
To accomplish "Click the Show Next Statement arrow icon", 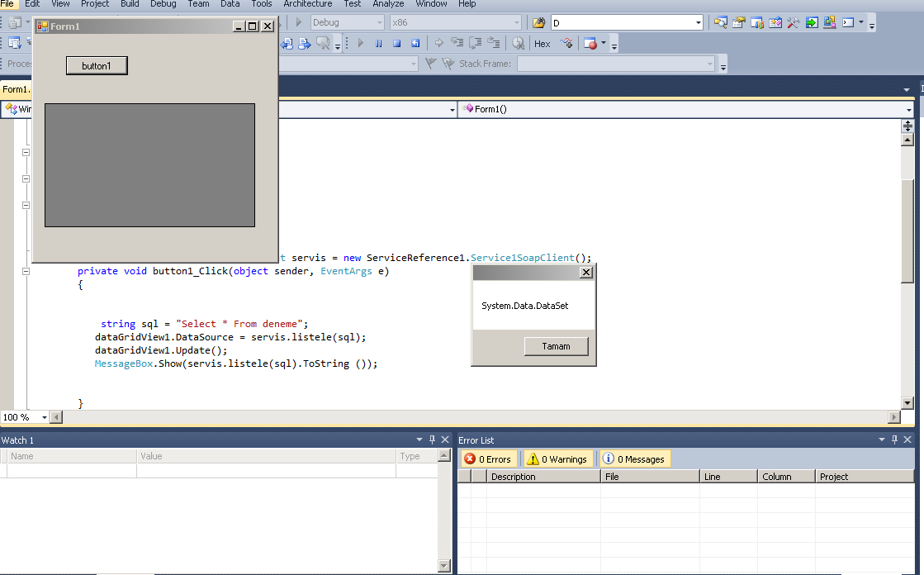I will point(439,43).
